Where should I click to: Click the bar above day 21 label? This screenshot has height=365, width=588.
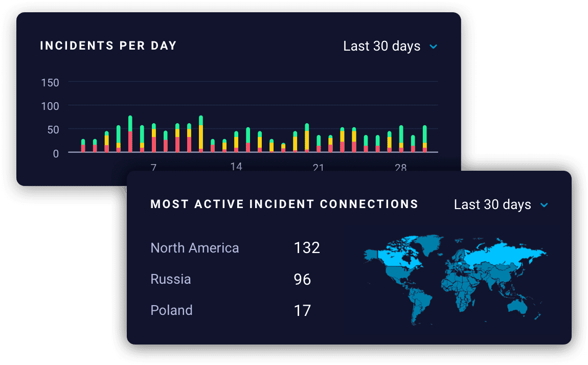(x=319, y=144)
